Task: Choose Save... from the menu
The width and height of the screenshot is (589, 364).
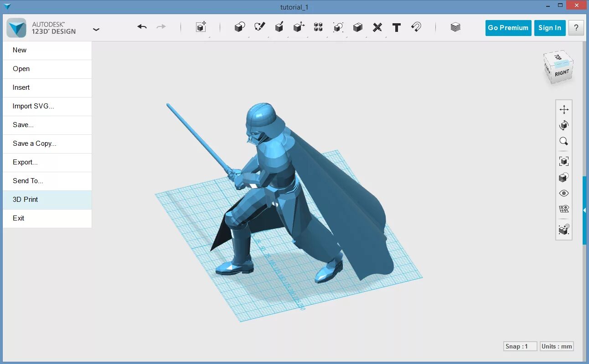Action: click(47, 125)
